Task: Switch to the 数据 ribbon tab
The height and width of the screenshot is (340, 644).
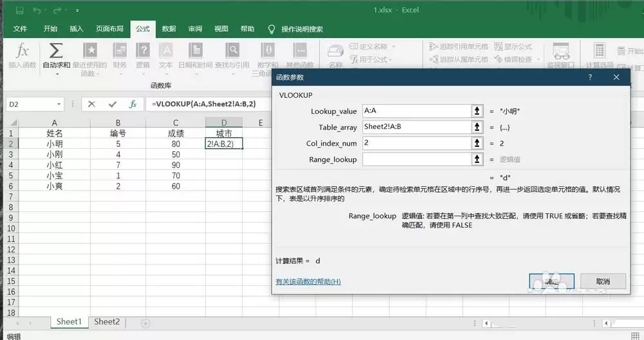Action: [x=169, y=29]
